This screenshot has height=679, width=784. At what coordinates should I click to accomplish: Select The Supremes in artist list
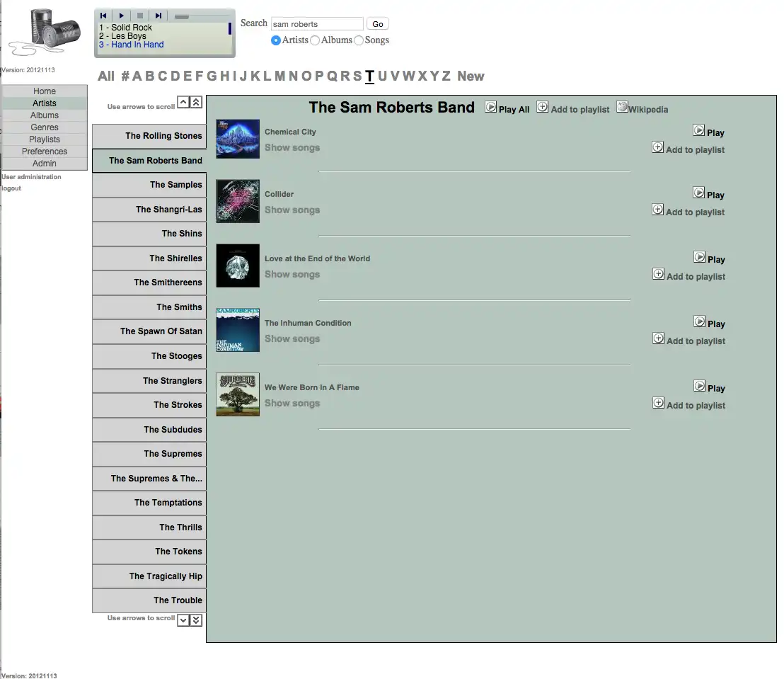149,454
